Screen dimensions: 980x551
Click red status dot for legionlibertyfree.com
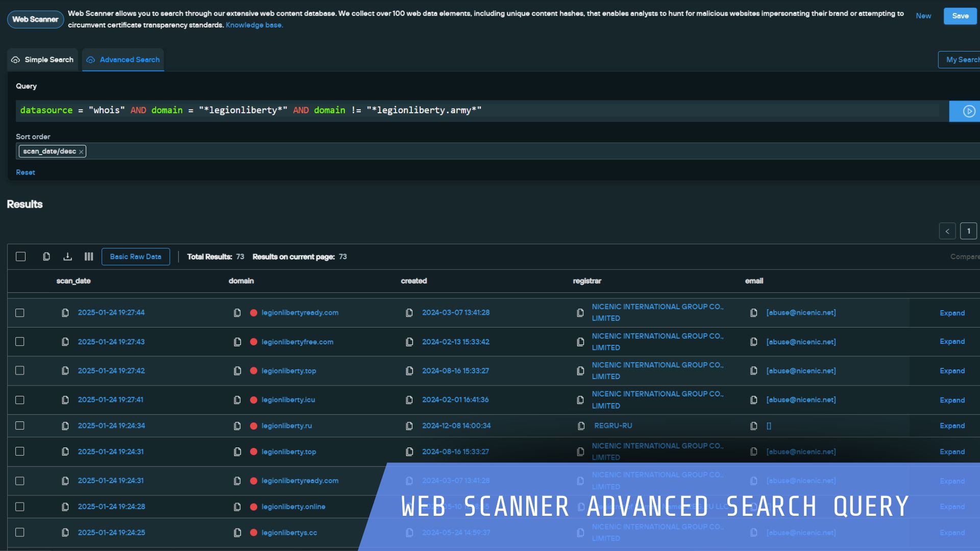coord(254,342)
